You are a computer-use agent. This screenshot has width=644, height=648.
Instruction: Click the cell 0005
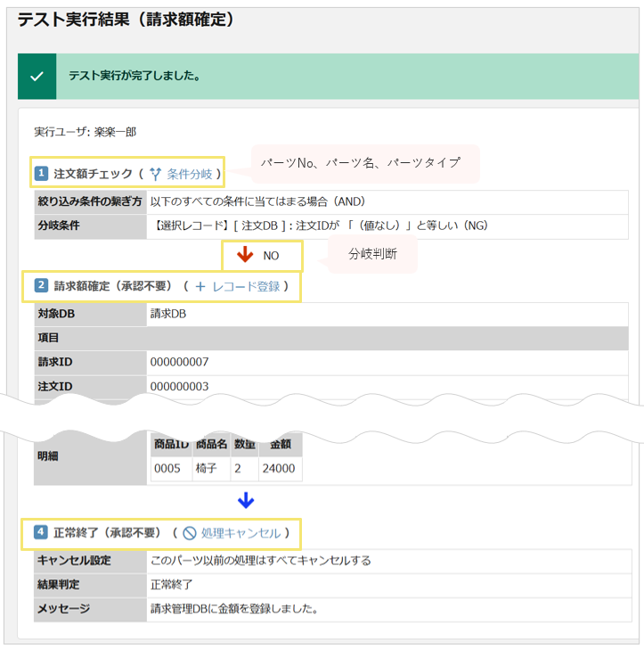pyautogui.click(x=171, y=469)
